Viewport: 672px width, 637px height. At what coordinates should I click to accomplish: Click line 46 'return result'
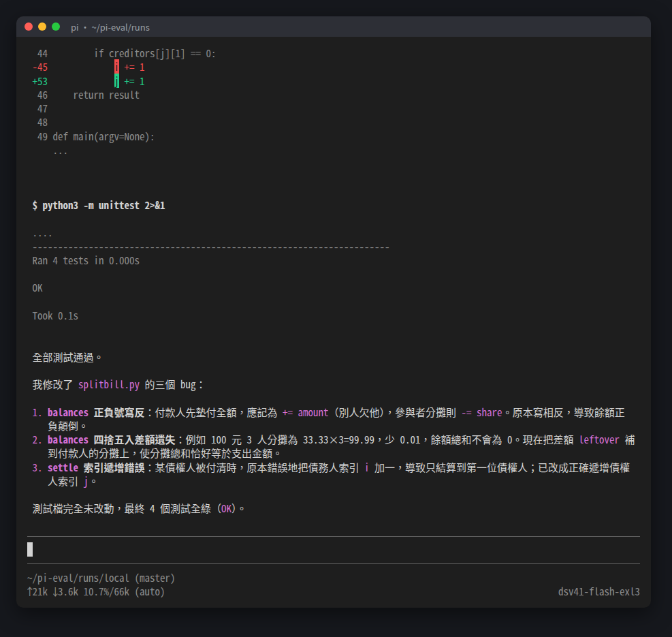pos(106,95)
